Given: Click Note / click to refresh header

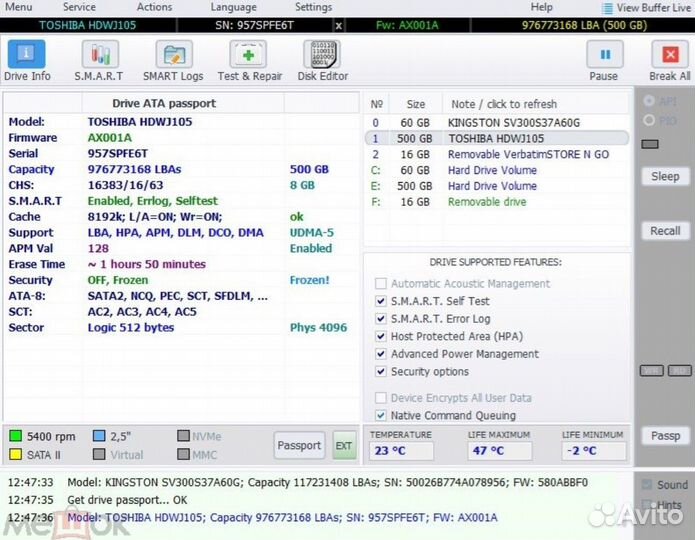Looking at the screenshot, I should (x=504, y=104).
